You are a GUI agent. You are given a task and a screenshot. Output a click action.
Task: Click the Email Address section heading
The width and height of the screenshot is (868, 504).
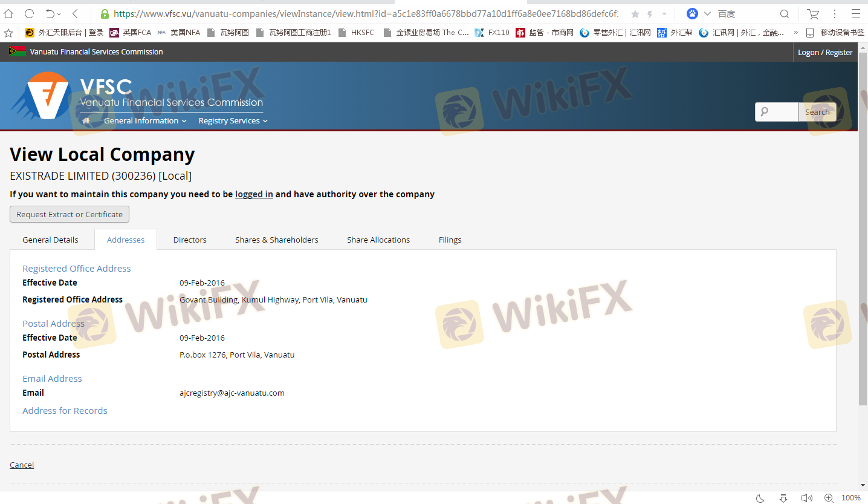pyautogui.click(x=52, y=379)
